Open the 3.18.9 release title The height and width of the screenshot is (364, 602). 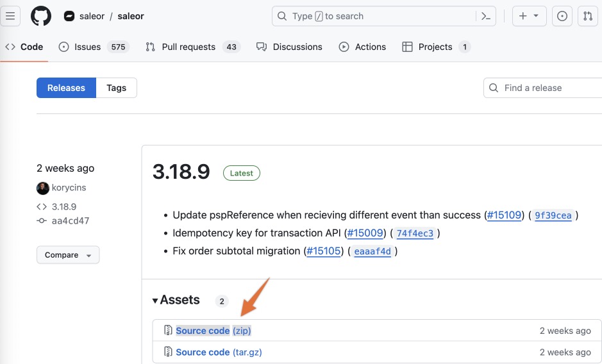[x=181, y=172]
